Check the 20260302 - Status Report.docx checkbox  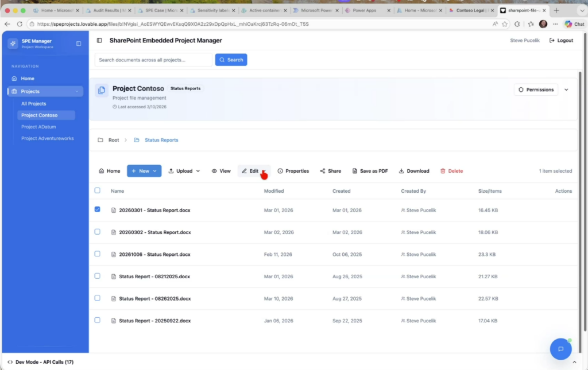coord(97,232)
